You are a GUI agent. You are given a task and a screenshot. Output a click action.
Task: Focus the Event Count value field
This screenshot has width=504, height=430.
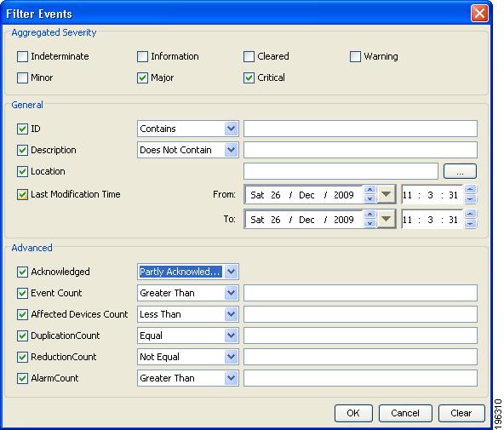[360, 293]
